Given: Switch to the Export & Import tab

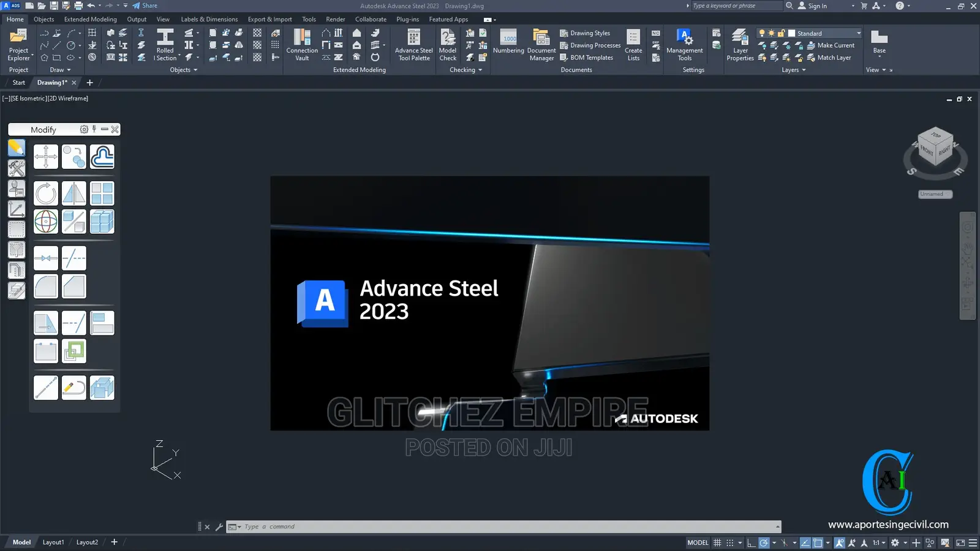Looking at the screenshot, I should pos(269,19).
